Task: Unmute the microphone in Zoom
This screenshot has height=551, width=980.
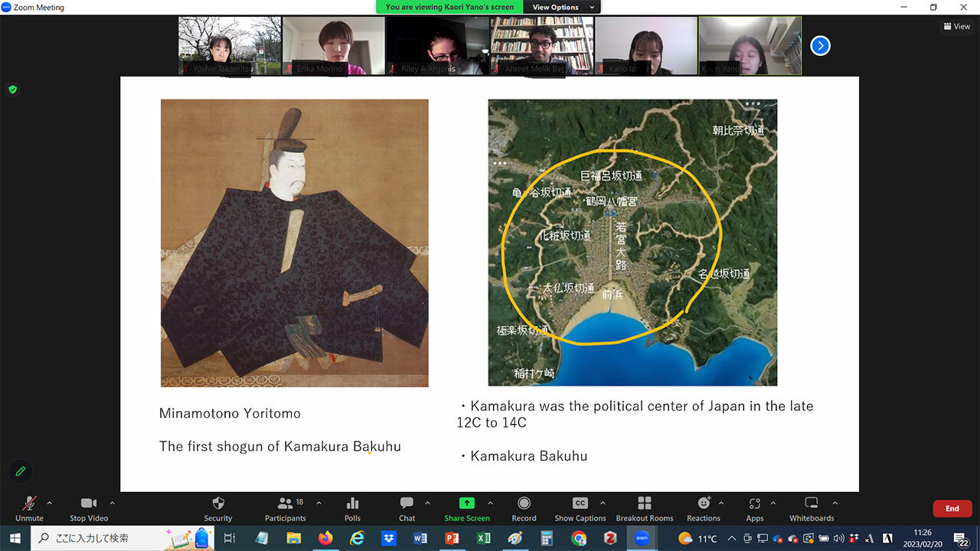Action: click(29, 509)
